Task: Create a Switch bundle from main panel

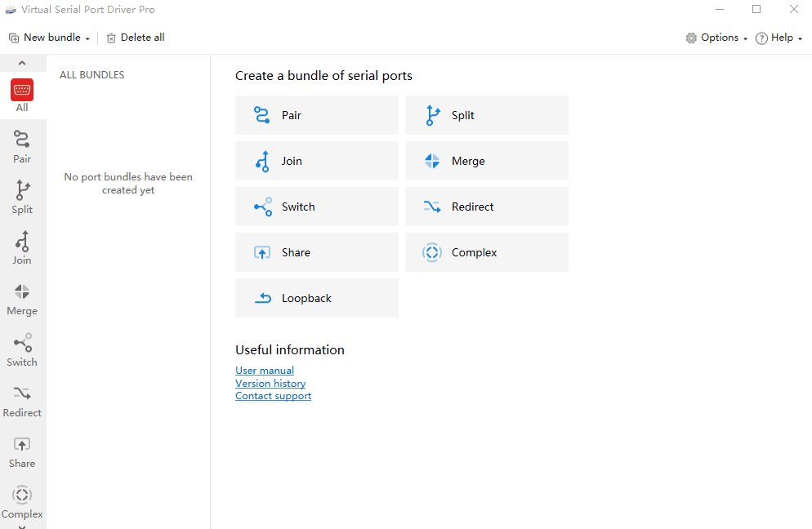Action: [x=317, y=207]
